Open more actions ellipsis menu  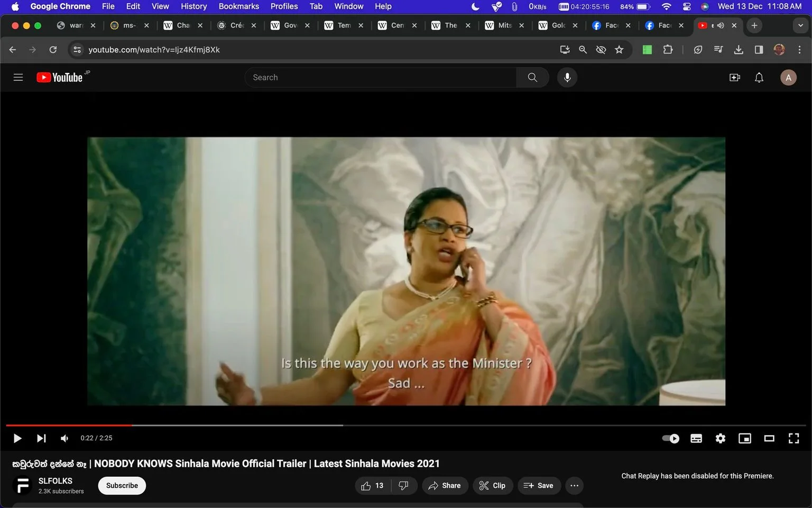coord(575,485)
